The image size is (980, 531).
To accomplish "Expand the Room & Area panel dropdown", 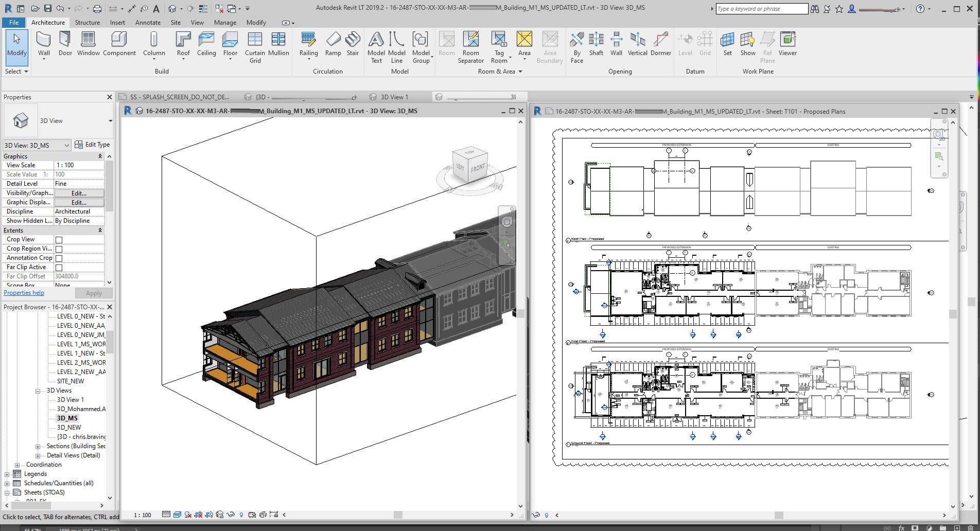I will [520, 72].
